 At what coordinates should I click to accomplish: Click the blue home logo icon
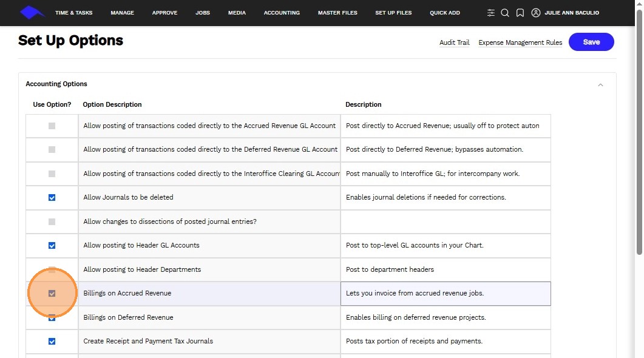tap(32, 12)
